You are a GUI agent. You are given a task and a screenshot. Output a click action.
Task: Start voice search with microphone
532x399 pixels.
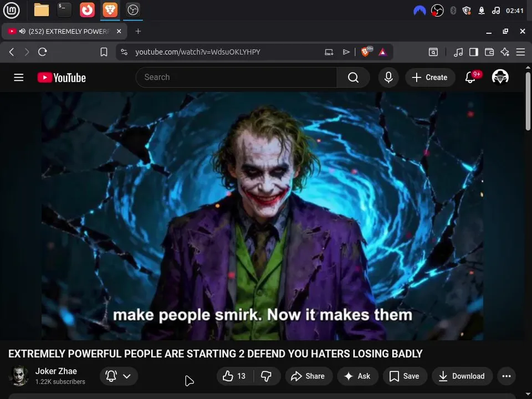click(x=388, y=78)
